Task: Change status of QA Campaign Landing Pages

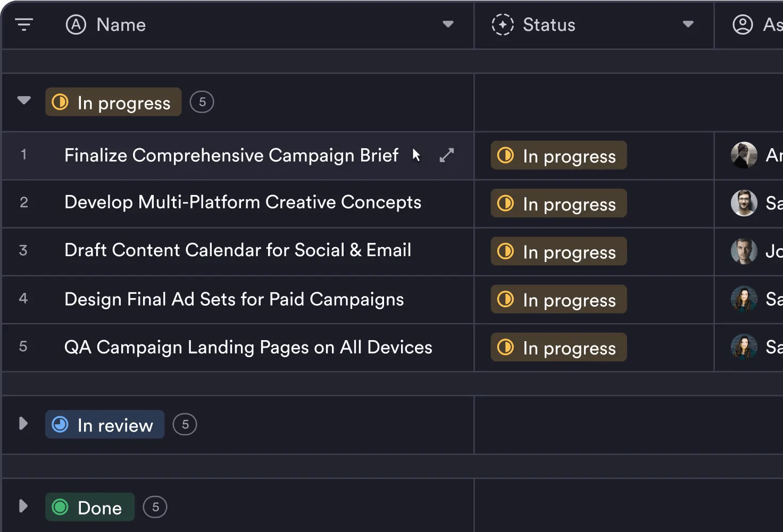Action: coord(559,348)
